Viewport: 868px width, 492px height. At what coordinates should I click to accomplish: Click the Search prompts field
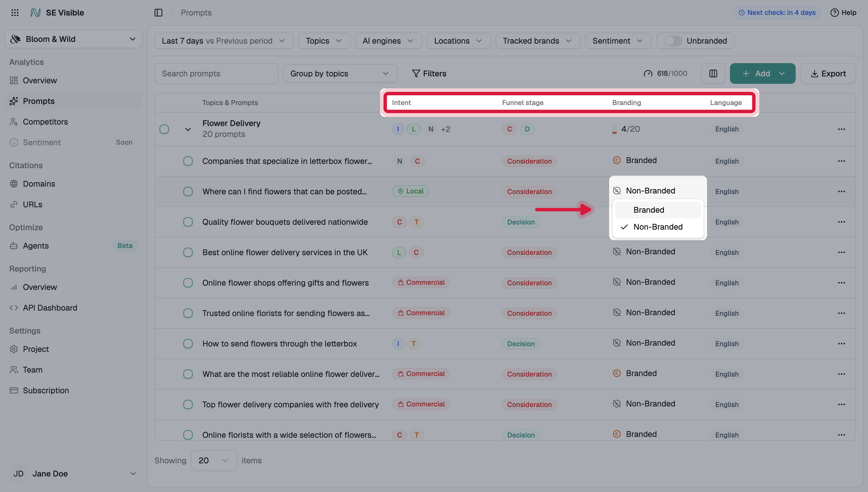tap(216, 73)
